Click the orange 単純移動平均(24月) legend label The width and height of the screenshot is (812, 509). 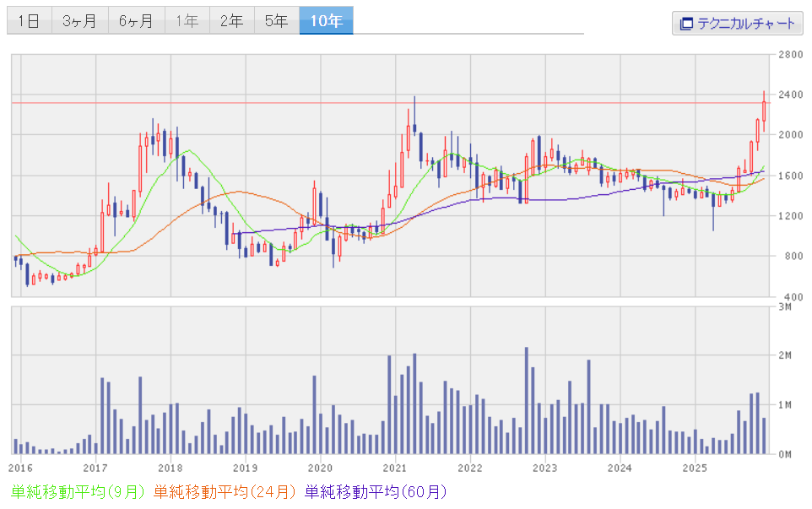[225, 491]
